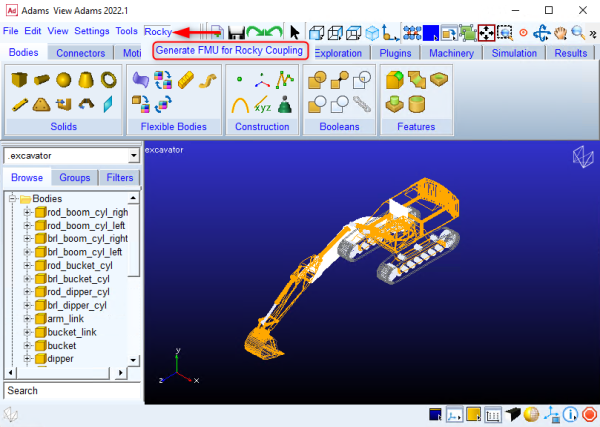Viewport: 600px width, 427px height.
Task: Create a box solid
Action: pos(19,80)
